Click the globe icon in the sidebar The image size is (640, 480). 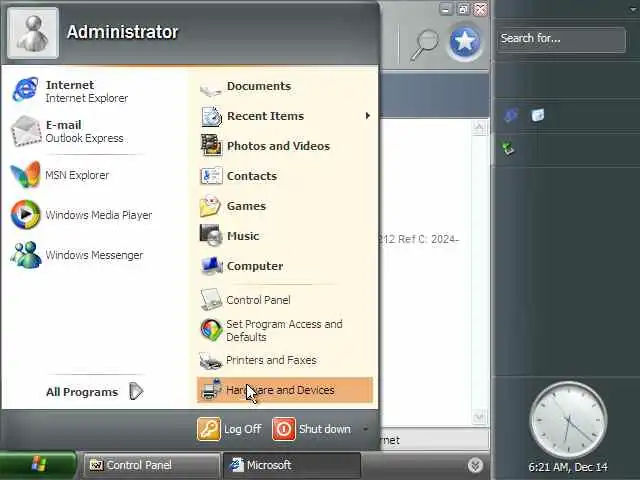pos(511,115)
